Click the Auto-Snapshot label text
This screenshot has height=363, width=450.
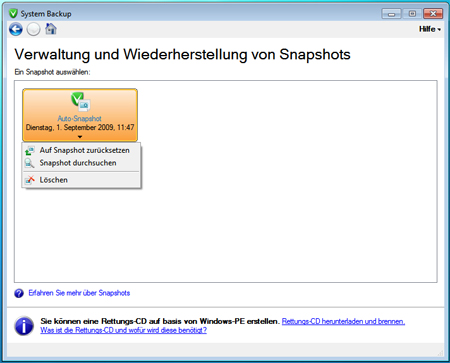[80, 118]
